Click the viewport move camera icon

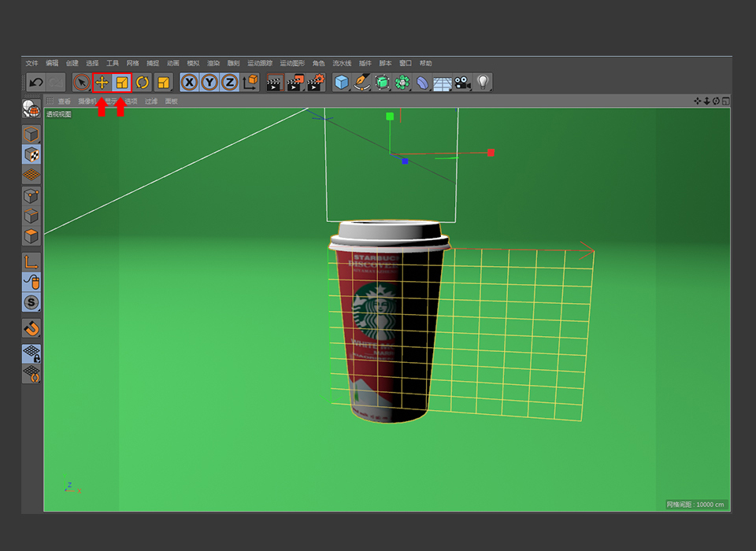click(697, 101)
